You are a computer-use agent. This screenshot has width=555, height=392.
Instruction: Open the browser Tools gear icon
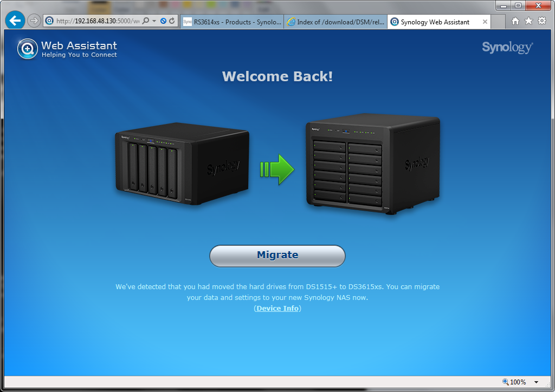click(x=542, y=21)
